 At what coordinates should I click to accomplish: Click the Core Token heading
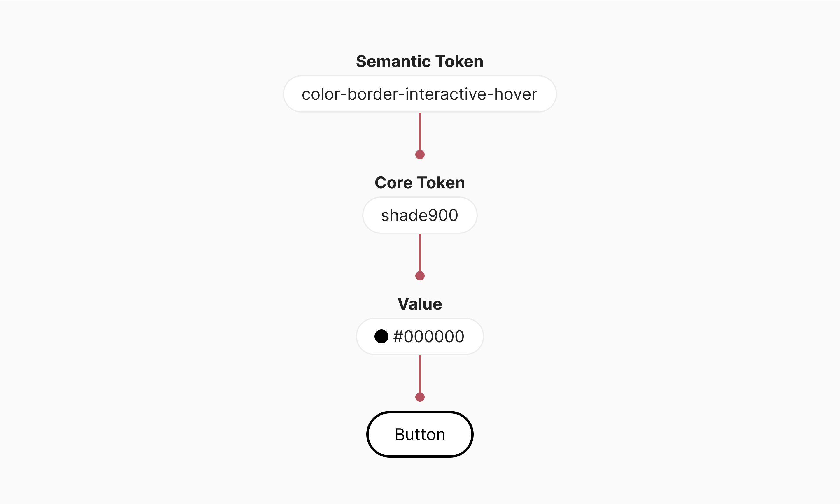[420, 183]
